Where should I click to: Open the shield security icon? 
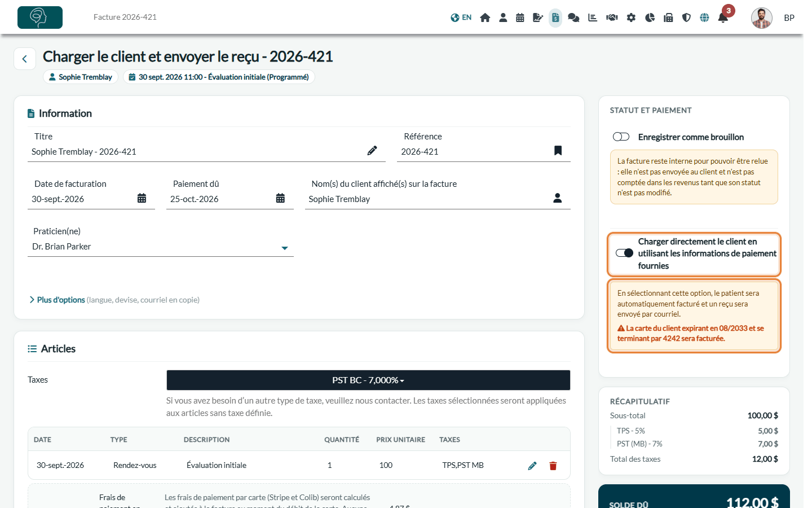[686, 17]
